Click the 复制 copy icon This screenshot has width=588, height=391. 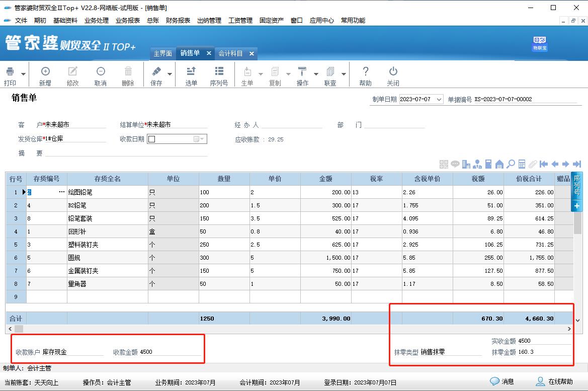[275, 71]
